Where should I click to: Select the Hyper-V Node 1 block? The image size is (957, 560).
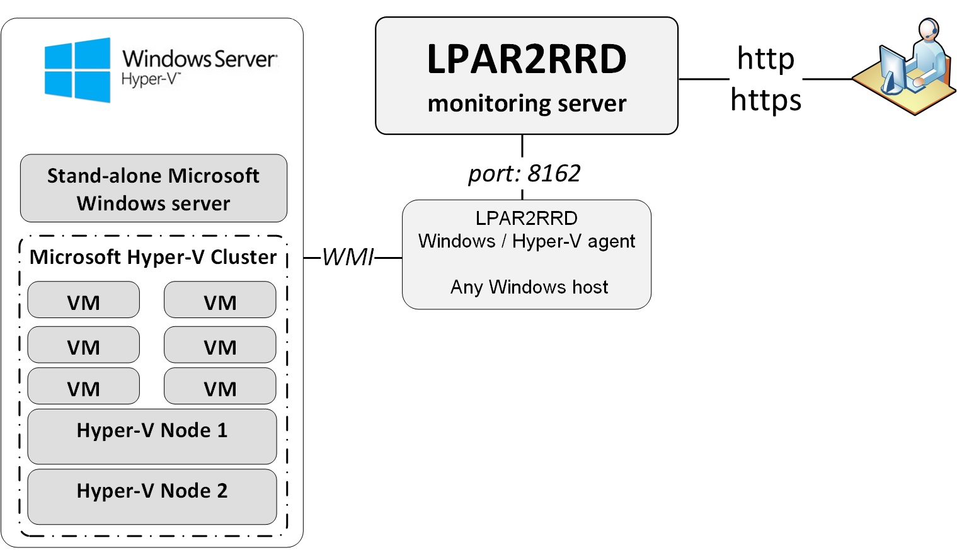point(151,435)
